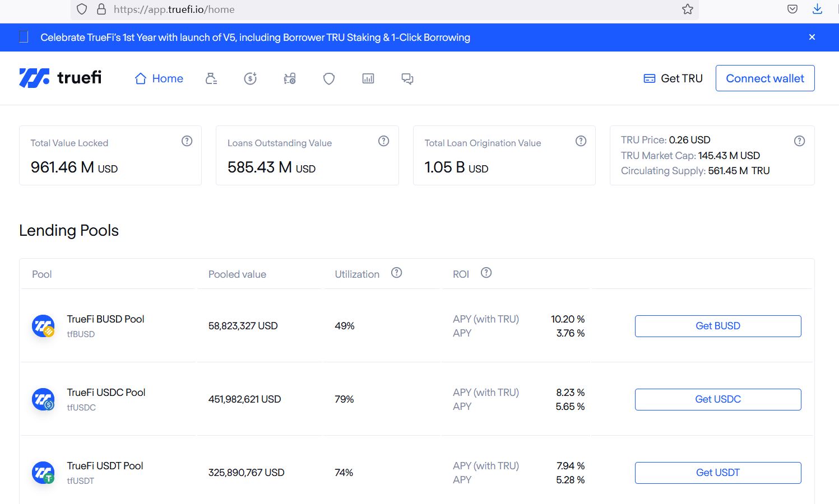Click the 325,890,767 USD pooled value
The height and width of the screenshot is (504, 839).
tap(246, 473)
